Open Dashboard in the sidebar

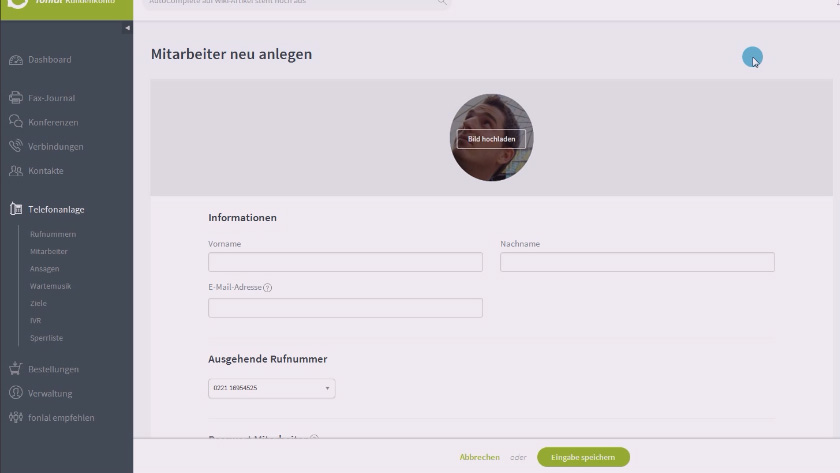(x=50, y=60)
